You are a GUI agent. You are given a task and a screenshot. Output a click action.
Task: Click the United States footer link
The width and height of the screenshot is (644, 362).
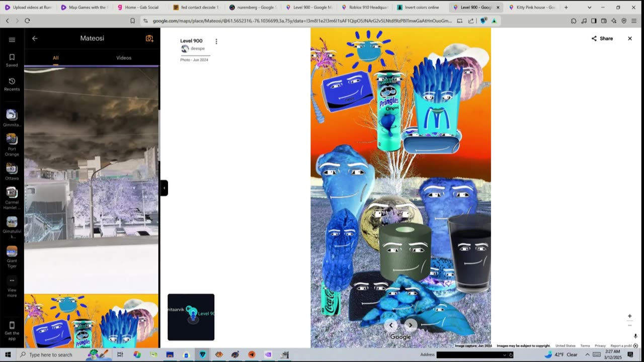coord(566,346)
